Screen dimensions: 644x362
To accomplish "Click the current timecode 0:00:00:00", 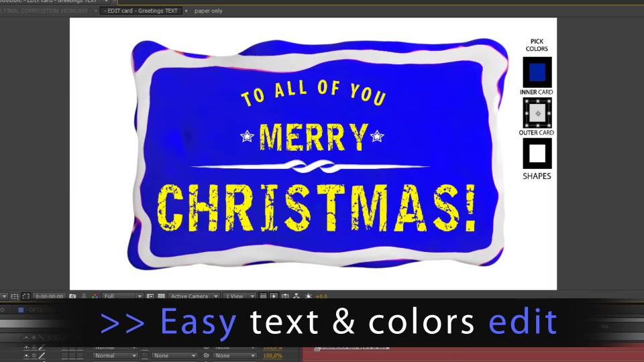I will [x=49, y=296].
